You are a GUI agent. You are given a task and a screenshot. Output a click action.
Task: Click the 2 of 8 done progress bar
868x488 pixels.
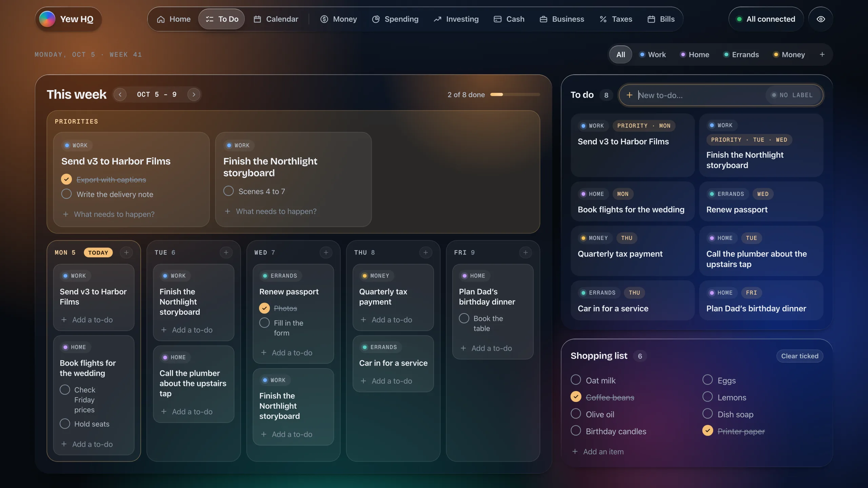(x=515, y=95)
